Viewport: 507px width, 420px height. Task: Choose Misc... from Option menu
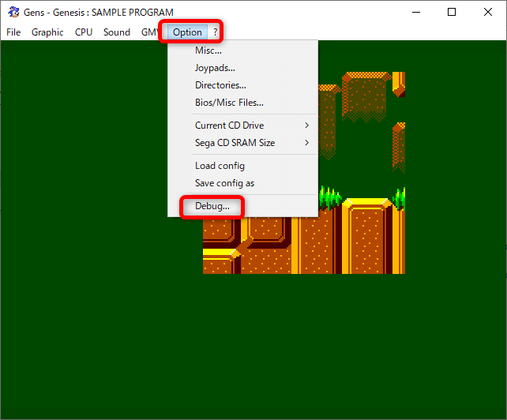click(x=242, y=51)
